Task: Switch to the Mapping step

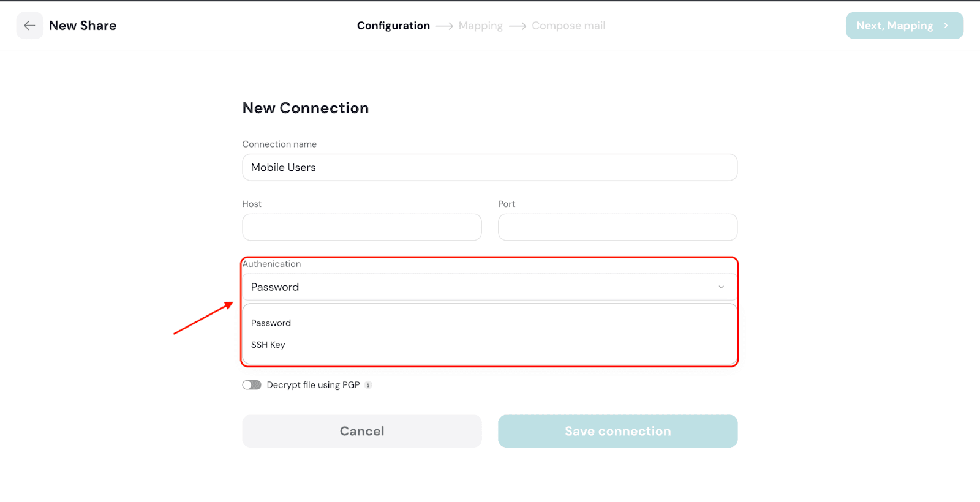Action: [x=480, y=26]
